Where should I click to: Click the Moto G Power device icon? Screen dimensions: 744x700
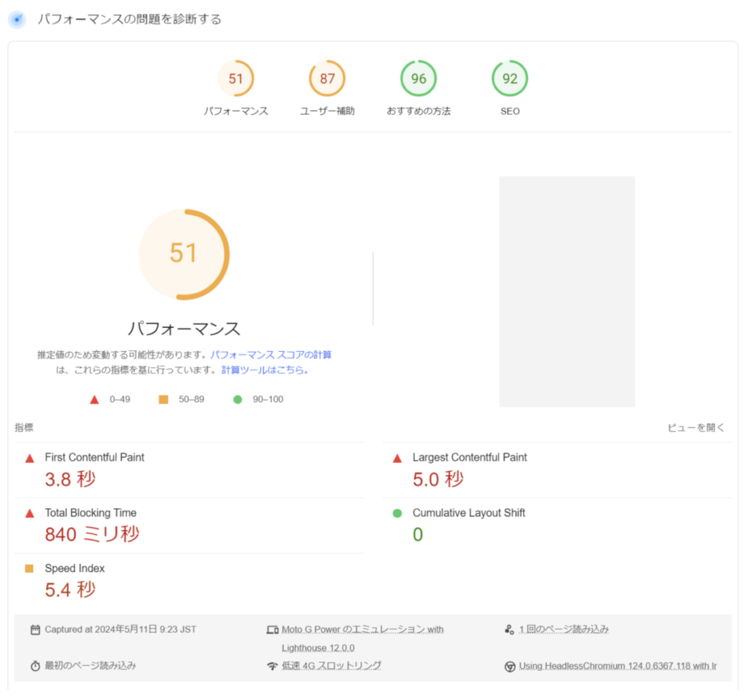pos(272,629)
